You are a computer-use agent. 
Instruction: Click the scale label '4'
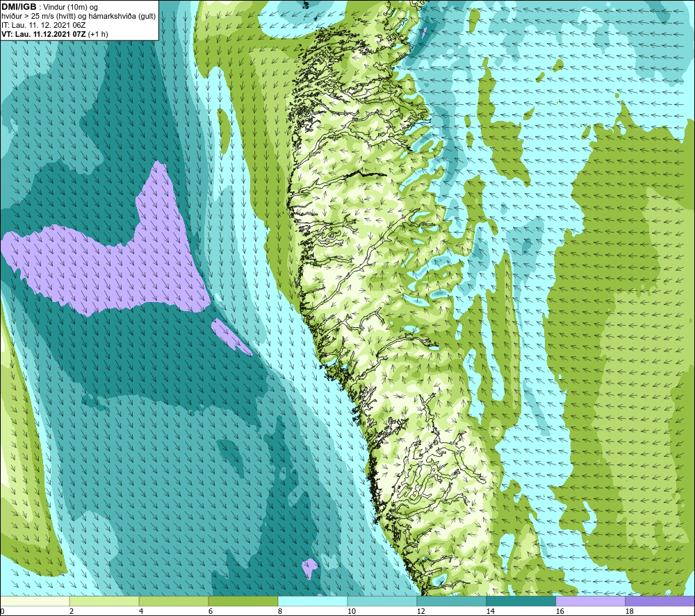[x=141, y=611]
